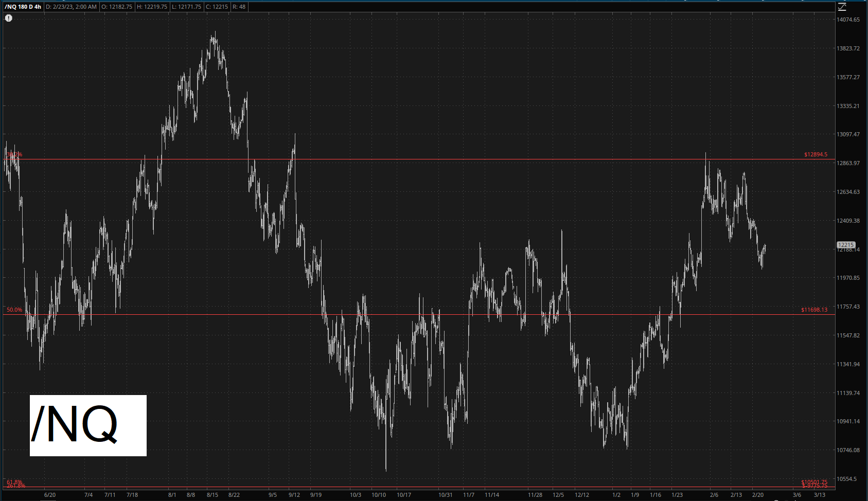Click the 1/2 date marker
This screenshot has height=501, width=868.
coord(616,495)
